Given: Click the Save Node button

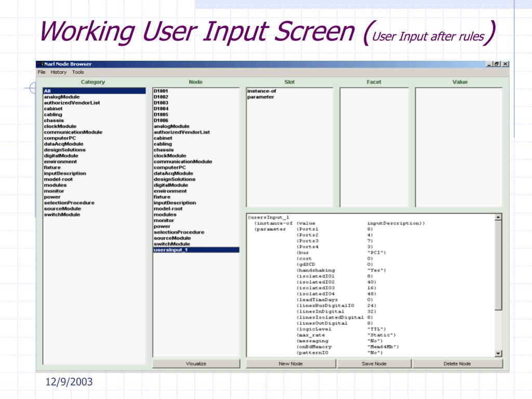Looking at the screenshot, I should (374, 363).
